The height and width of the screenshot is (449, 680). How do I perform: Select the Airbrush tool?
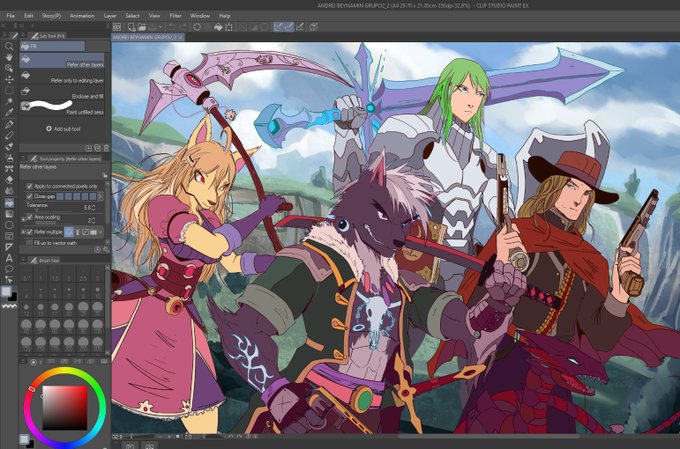point(9,158)
